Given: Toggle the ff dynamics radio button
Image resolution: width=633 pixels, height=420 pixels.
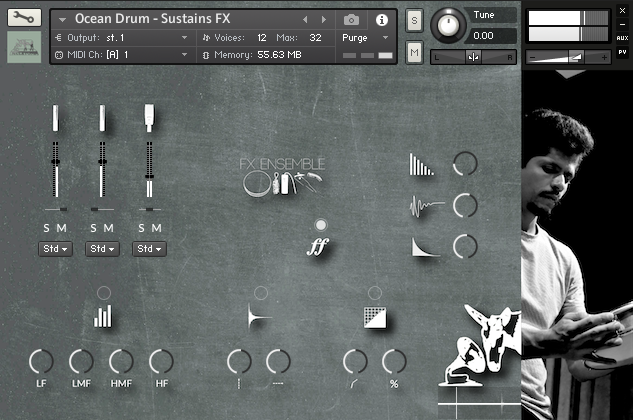Looking at the screenshot, I should click(x=321, y=225).
